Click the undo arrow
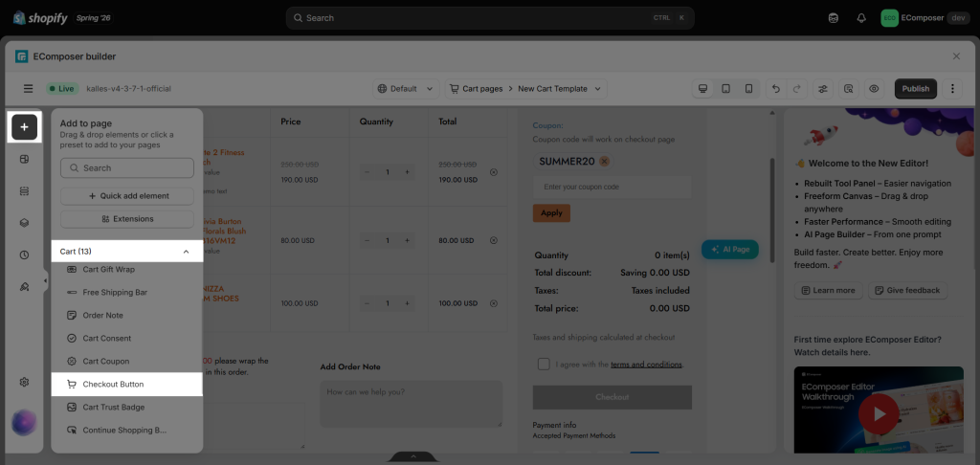 (x=776, y=89)
